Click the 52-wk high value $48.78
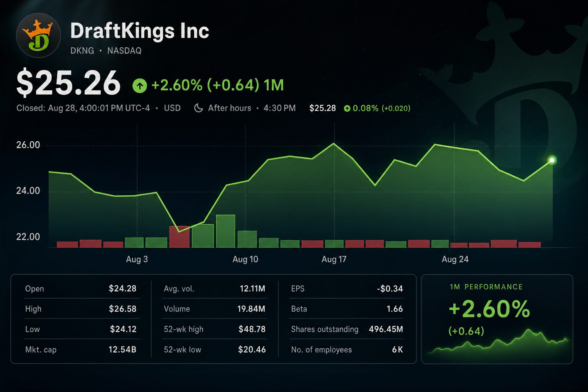 252,329
